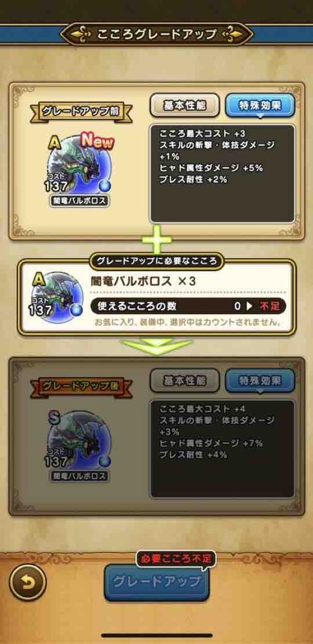Select 特殊効果 tab in the after panel
This screenshot has height=644, width=313.
coord(260,381)
